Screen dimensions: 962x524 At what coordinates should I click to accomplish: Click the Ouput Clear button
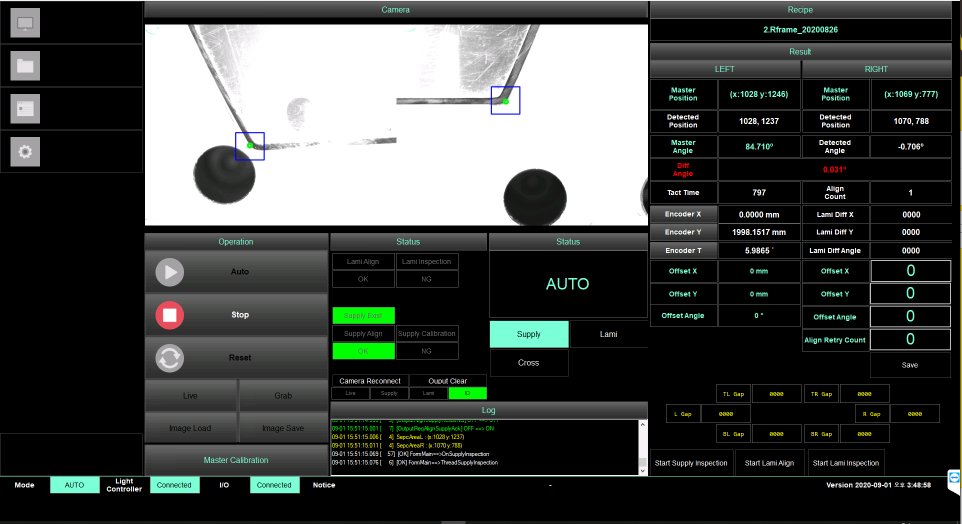448,381
